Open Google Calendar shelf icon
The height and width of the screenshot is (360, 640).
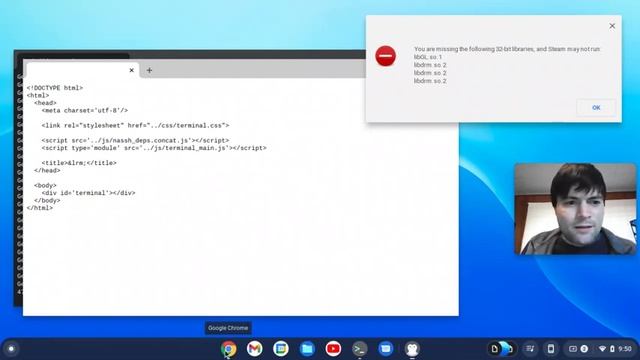click(x=281, y=349)
